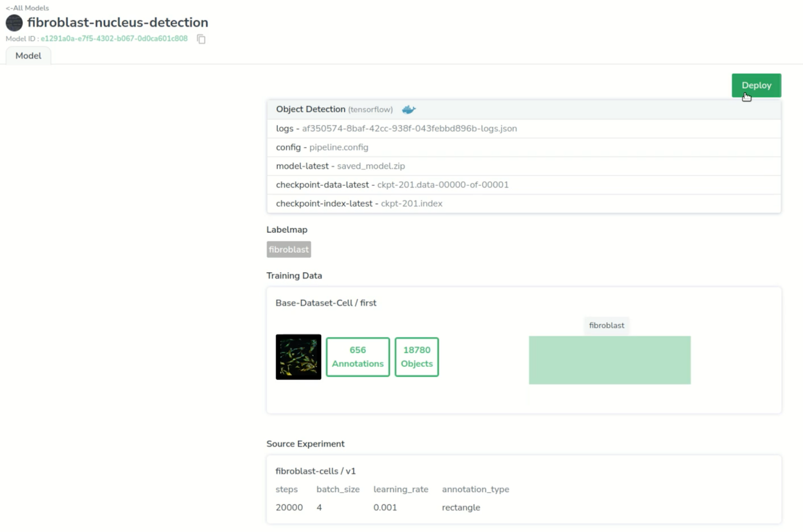Click the learning_rate value 0.001
This screenshot has width=803, height=532.
[385, 507]
